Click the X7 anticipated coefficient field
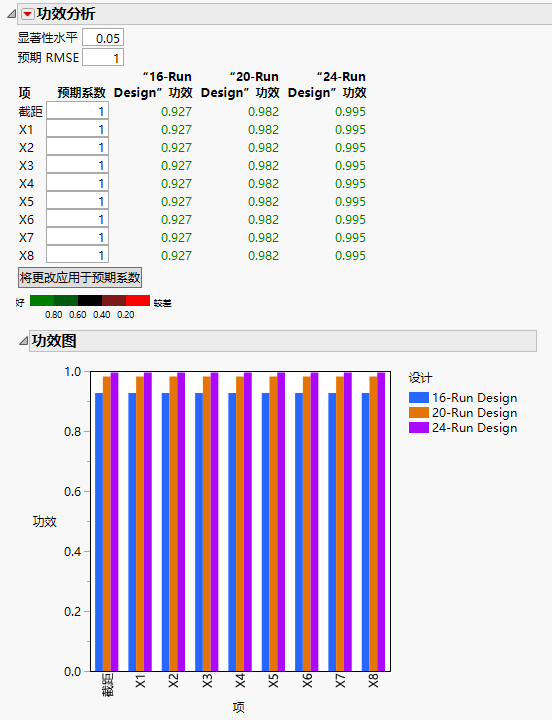 point(78,237)
